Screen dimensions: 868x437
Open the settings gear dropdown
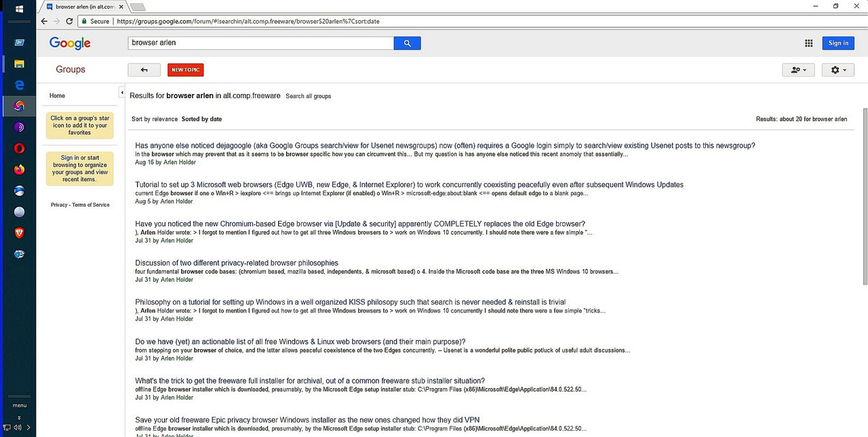click(838, 70)
